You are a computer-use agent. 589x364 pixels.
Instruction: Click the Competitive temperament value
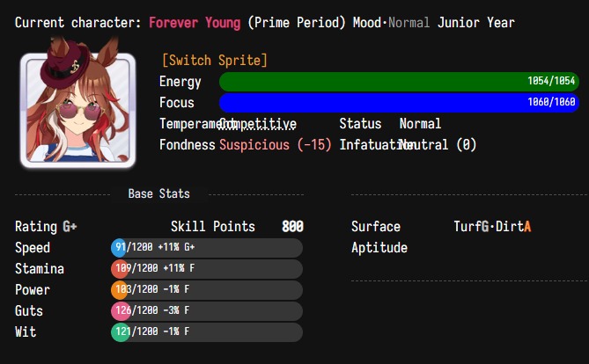click(258, 124)
